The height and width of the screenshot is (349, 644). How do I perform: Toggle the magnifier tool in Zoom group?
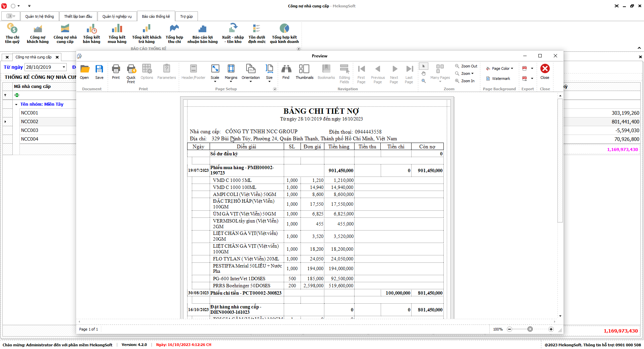click(424, 81)
